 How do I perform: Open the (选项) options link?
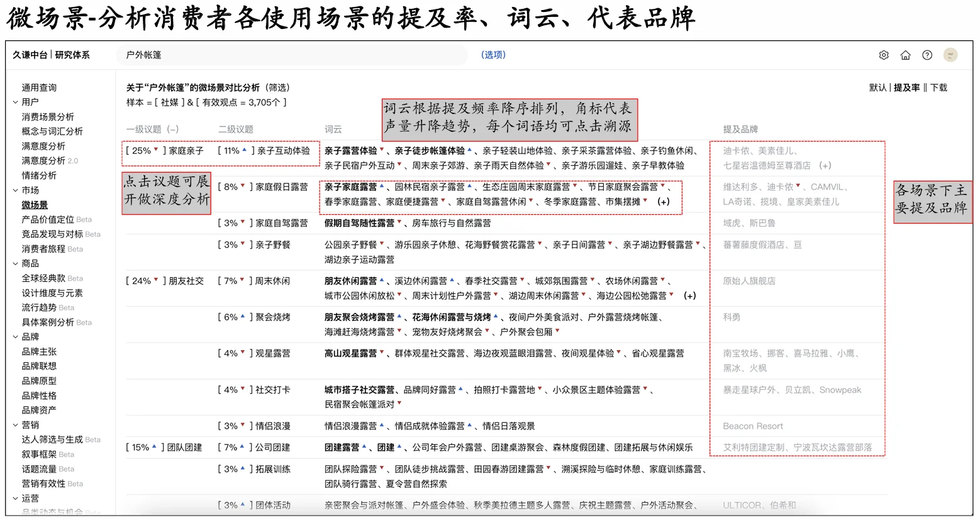[493, 55]
